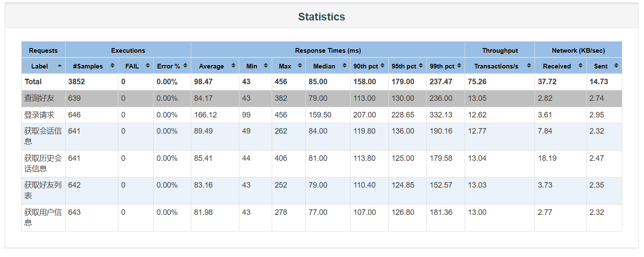
Task: Click 获取用户信息 average value 81.98
Action: point(204,212)
